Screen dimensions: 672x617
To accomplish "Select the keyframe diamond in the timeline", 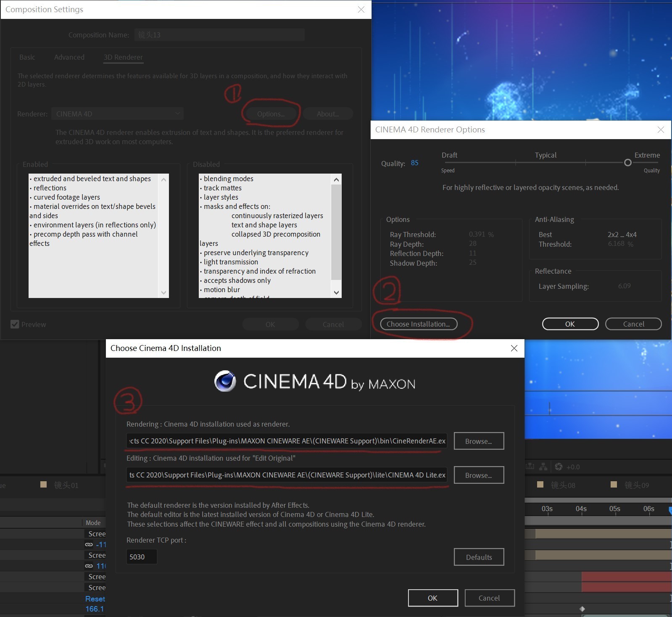I will coord(582,609).
